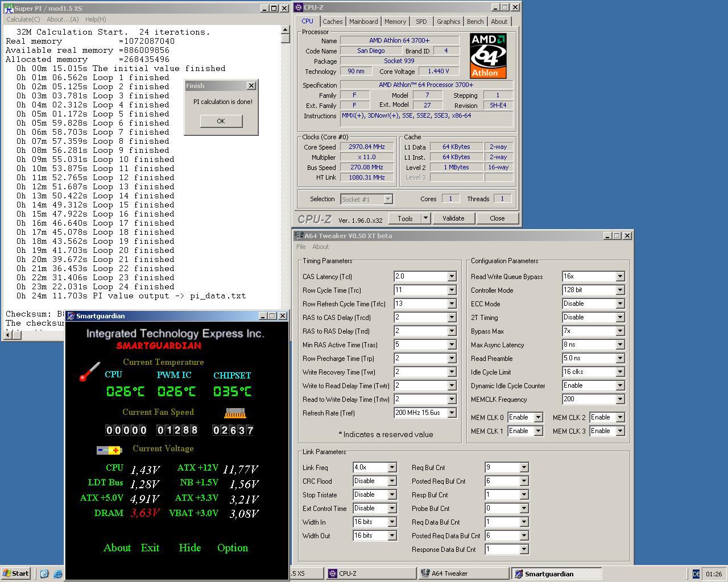
Task: Open the Mainboard tab in CPU-Z
Action: tap(363, 22)
